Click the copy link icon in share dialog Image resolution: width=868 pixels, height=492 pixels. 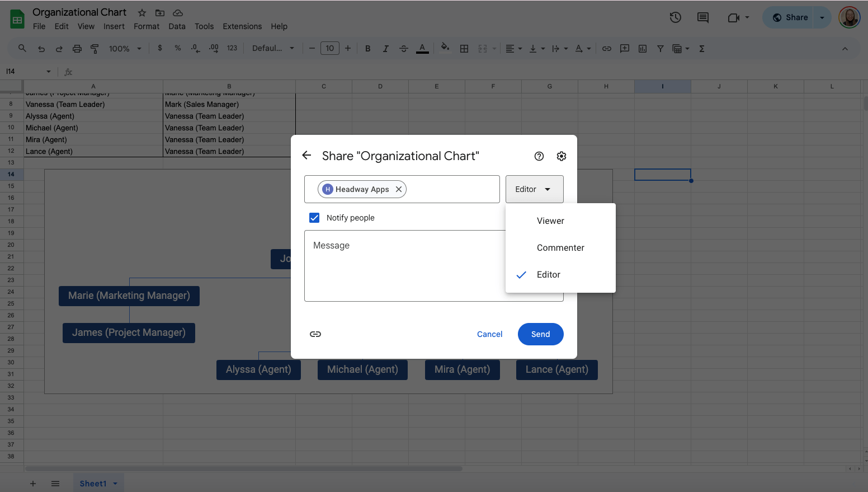point(315,334)
